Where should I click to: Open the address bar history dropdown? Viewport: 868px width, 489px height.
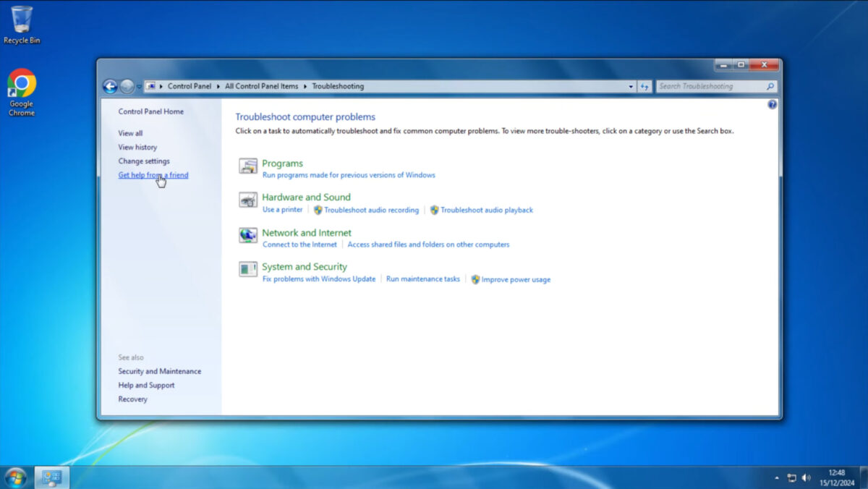[x=630, y=86]
